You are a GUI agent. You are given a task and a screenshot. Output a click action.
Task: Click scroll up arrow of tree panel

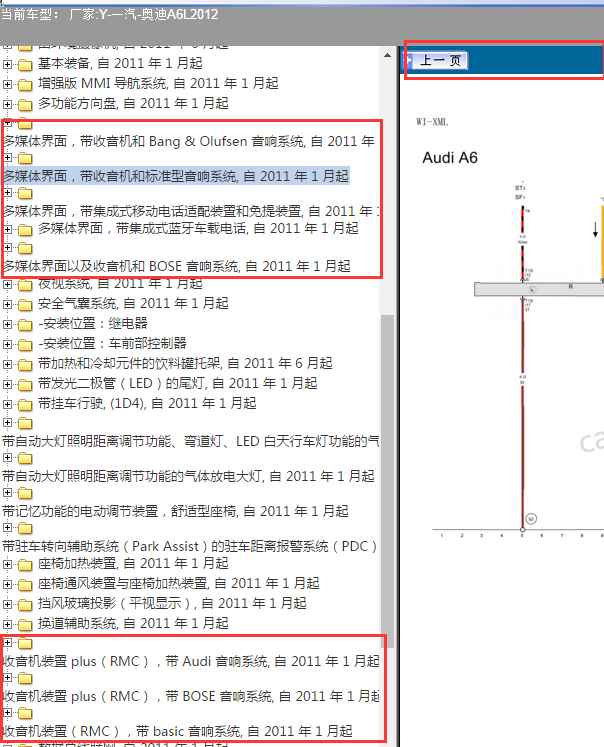coord(388,56)
